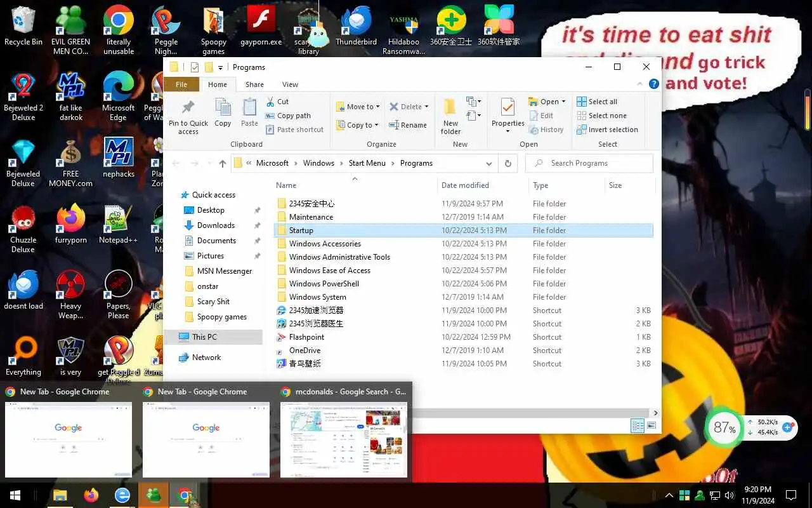Click the Copy icon in Clipboard group
This screenshot has height=508, width=812.
[x=223, y=107]
